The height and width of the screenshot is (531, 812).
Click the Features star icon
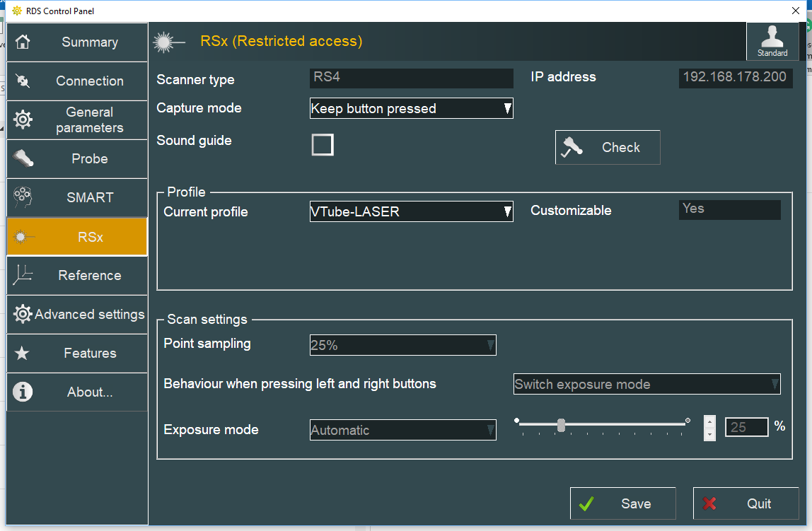23,353
